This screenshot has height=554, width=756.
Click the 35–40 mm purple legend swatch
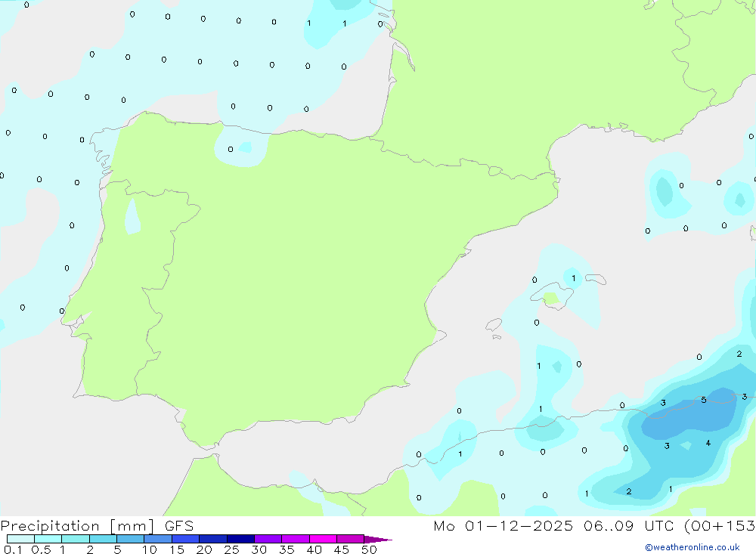(x=296, y=539)
